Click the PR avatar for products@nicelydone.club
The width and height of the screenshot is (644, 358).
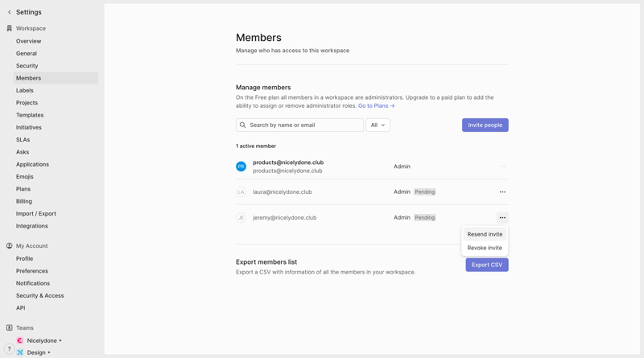(241, 167)
